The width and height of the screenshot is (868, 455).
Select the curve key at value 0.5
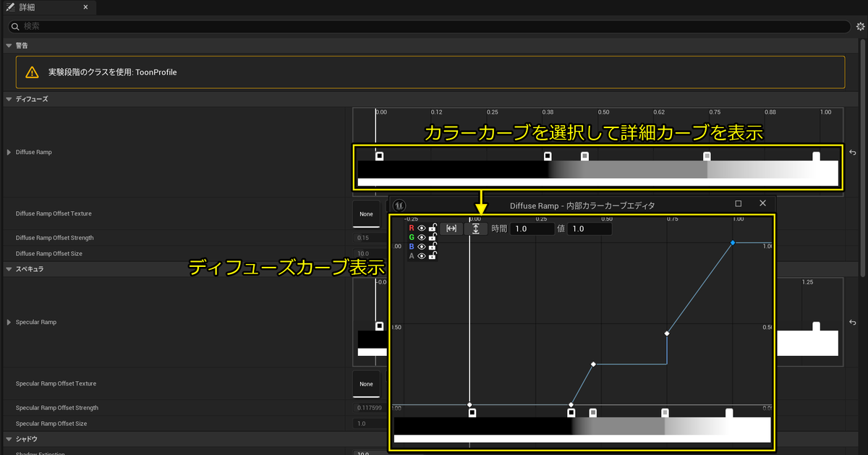pos(666,333)
